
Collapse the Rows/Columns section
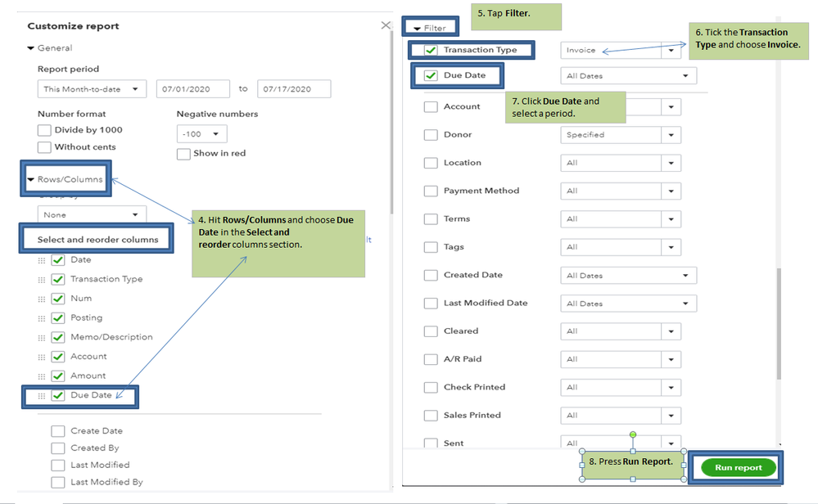click(x=32, y=179)
